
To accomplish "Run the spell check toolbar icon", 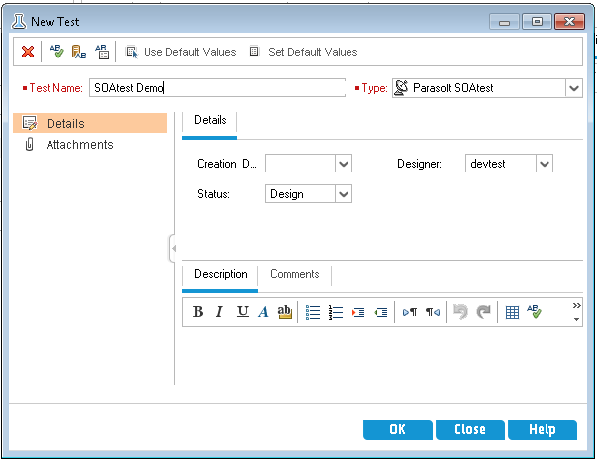I will (56, 52).
